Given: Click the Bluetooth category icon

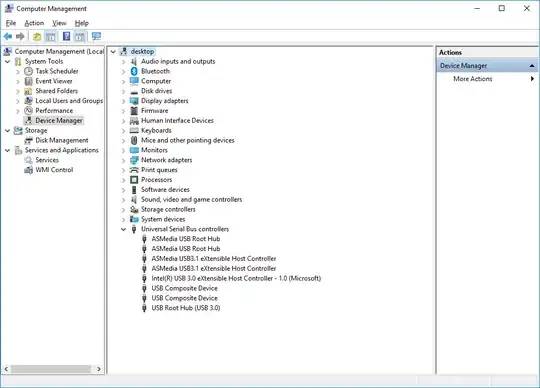Looking at the screenshot, I should coord(134,71).
